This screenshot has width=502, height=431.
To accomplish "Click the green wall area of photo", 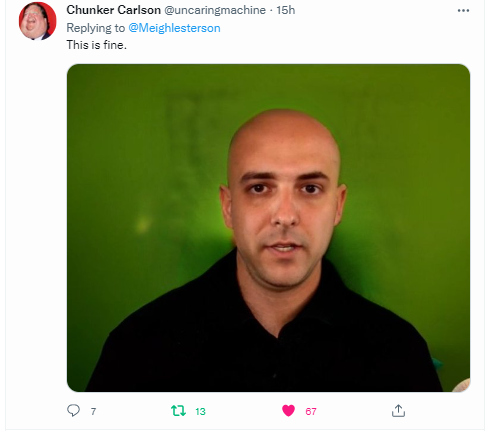I will (x=133, y=150).
